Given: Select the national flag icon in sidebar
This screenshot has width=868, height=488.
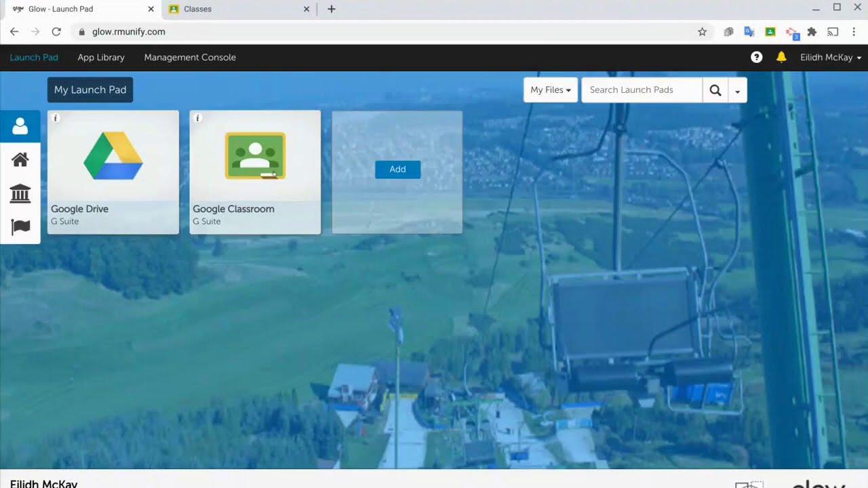Looking at the screenshot, I should pyautogui.click(x=20, y=226).
